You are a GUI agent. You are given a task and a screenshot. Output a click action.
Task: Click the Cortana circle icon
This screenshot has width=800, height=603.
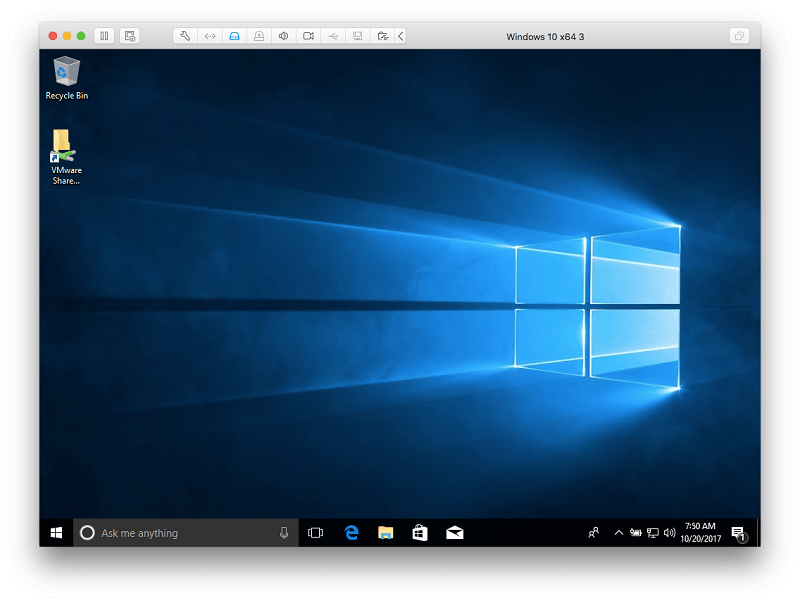pyautogui.click(x=87, y=533)
